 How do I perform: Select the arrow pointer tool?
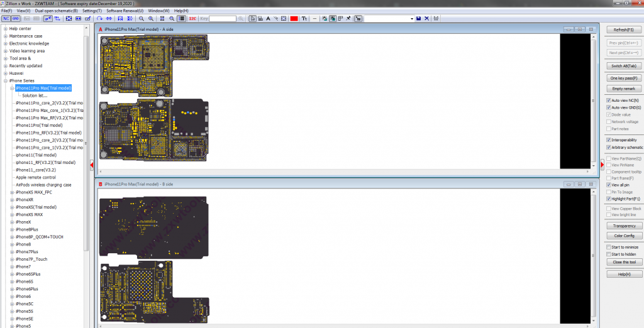tap(252, 19)
